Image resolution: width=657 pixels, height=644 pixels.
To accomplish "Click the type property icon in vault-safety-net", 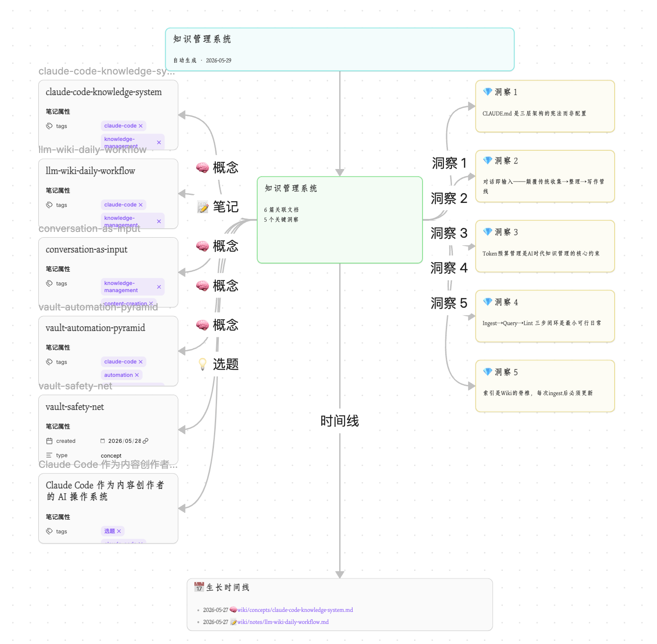I will click(49, 455).
